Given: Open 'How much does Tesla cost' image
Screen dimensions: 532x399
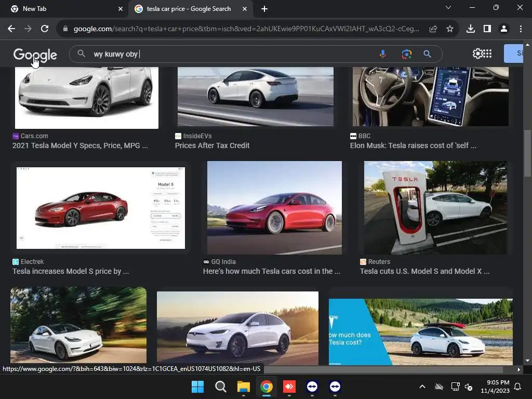Looking at the screenshot, I should 421,332.
